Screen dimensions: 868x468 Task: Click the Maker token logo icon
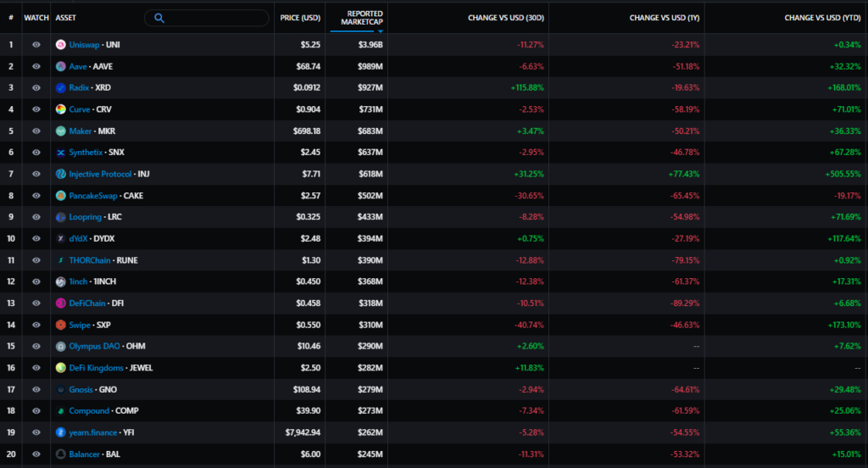coord(61,131)
